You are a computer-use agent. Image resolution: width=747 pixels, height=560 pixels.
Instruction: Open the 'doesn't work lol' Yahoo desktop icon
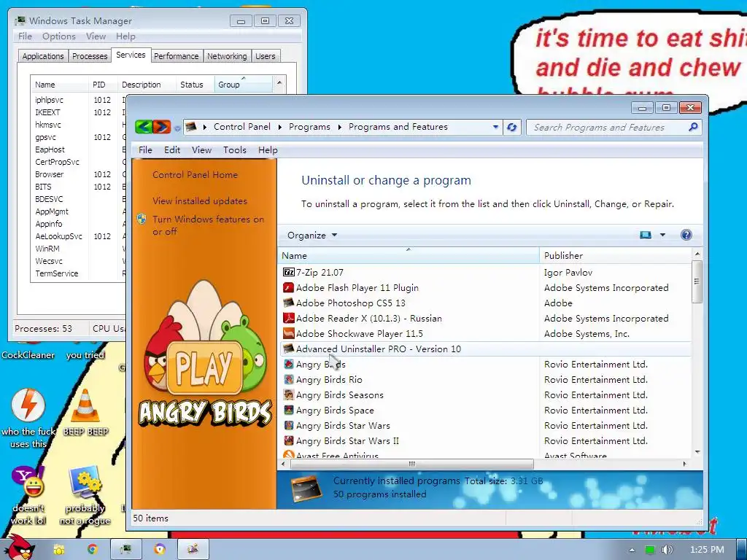28,482
